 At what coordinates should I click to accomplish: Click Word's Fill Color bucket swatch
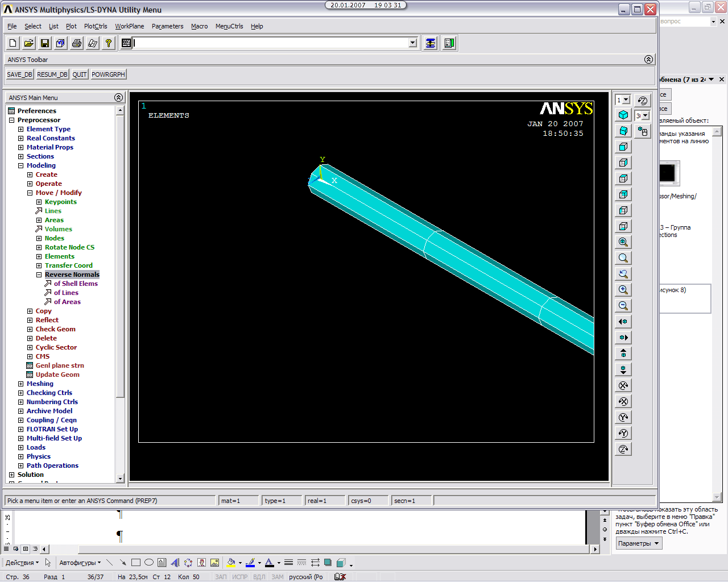tap(231, 563)
